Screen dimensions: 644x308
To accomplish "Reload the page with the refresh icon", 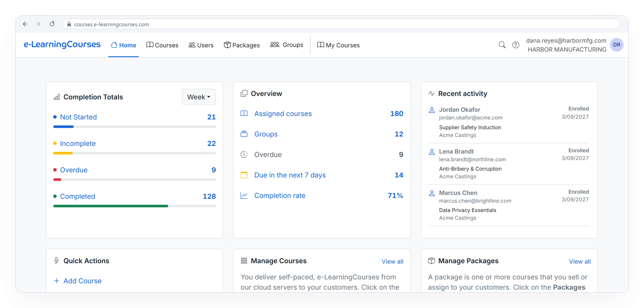I will [52, 24].
